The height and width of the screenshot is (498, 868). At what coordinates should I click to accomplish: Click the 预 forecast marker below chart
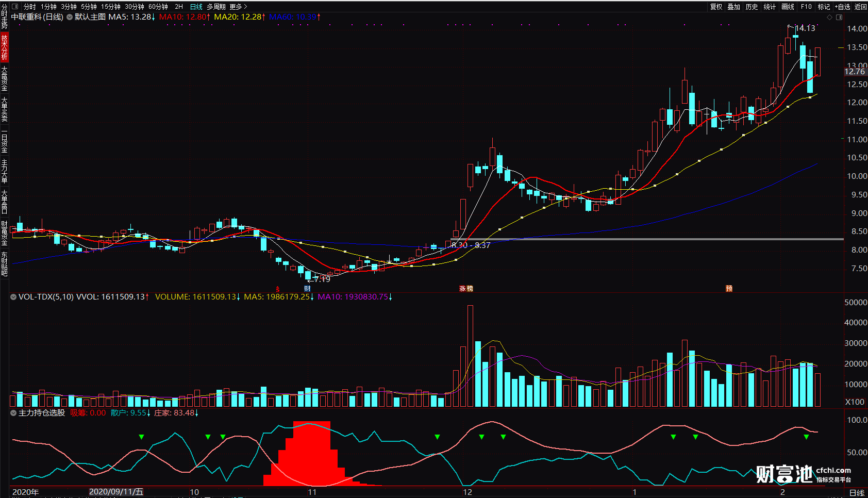pos(729,289)
